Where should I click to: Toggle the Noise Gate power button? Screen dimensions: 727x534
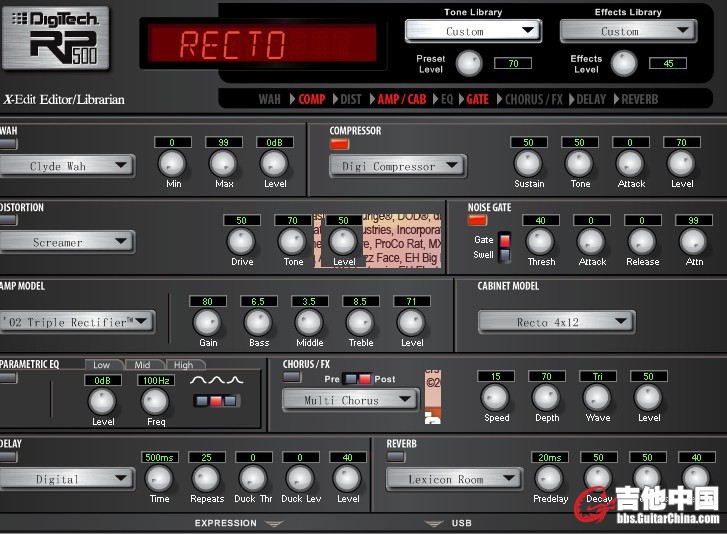coord(477,221)
